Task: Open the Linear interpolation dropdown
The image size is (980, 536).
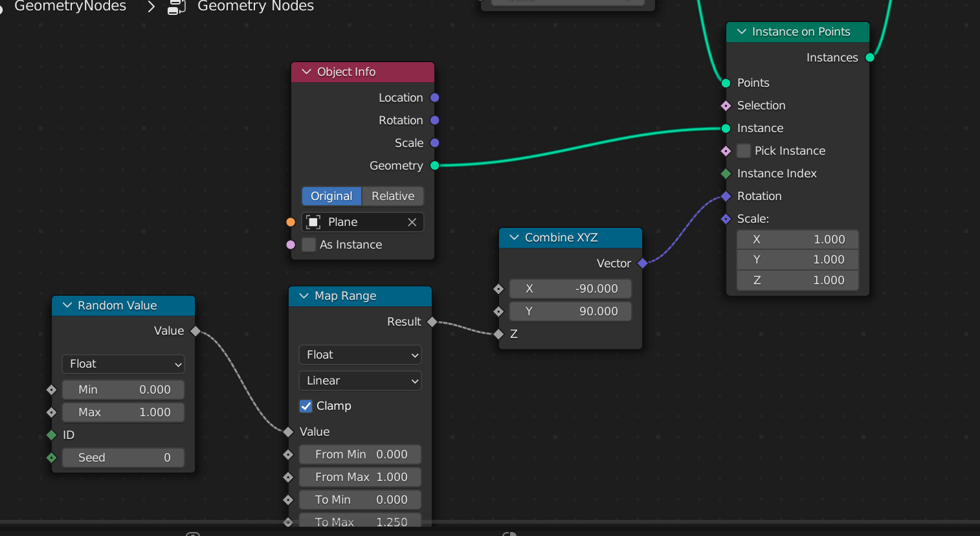Action: [360, 381]
